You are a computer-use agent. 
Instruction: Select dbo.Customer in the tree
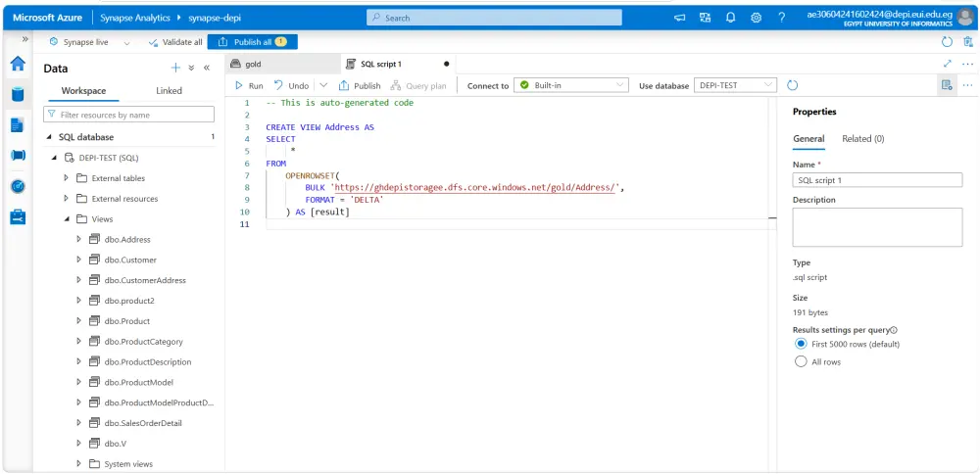coord(130,260)
